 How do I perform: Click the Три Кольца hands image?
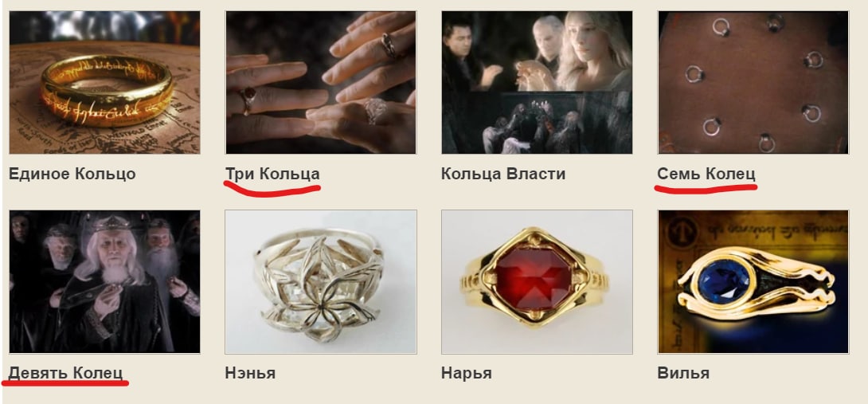click(x=320, y=83)
